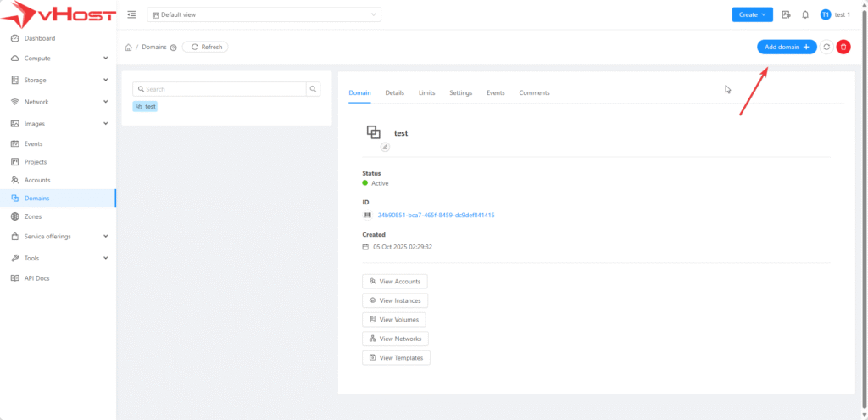Click the Add domain button
This screenshot has height=420, width=868.
(x=787, y=48)
